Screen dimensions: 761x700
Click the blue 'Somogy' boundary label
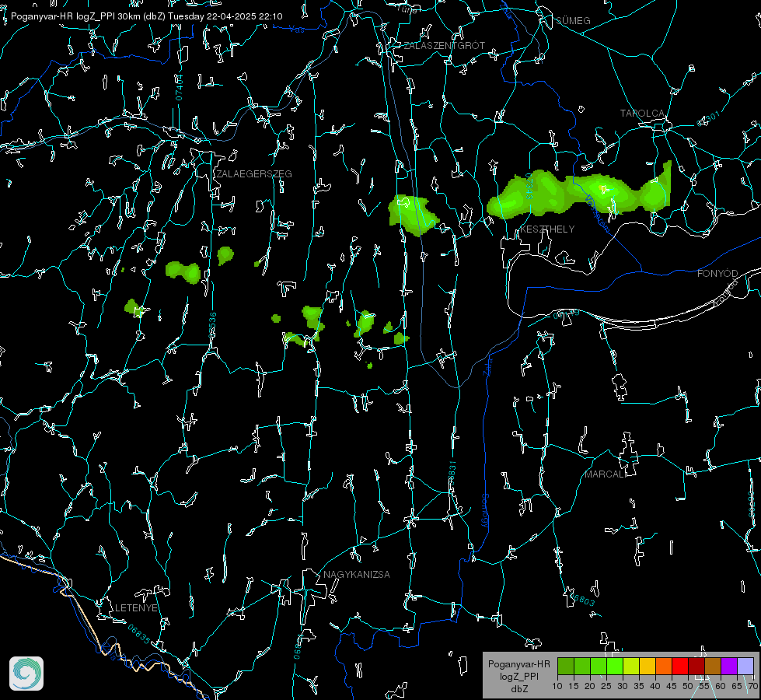485,510
